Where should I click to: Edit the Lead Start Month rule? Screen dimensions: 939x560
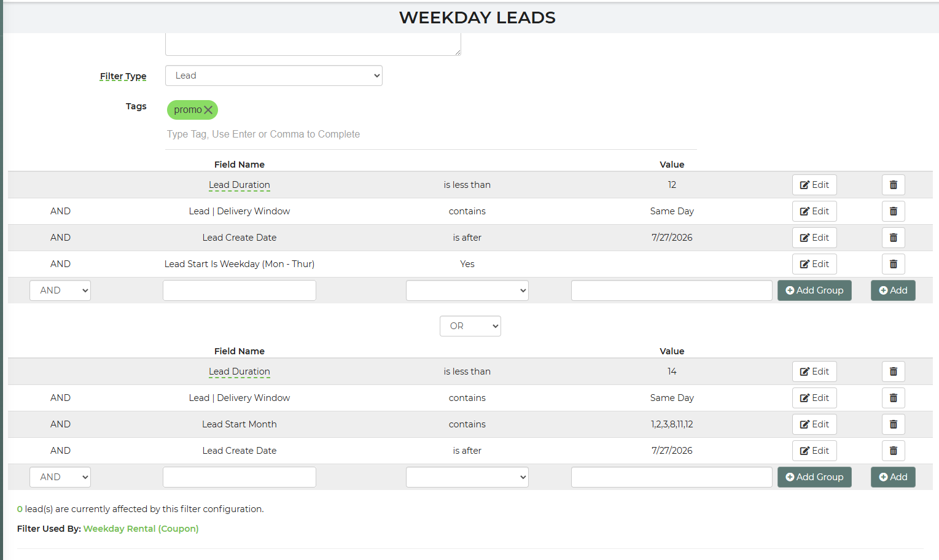pos(814,424)
